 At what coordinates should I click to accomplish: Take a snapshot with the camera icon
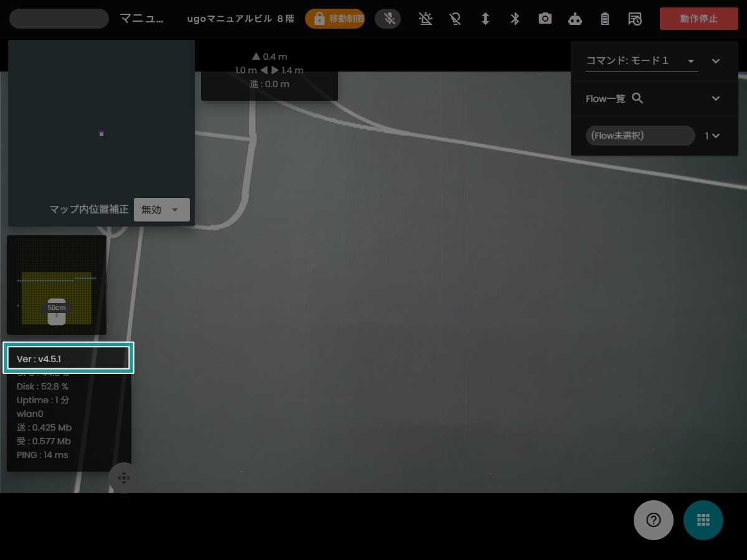tap(545, 19)
